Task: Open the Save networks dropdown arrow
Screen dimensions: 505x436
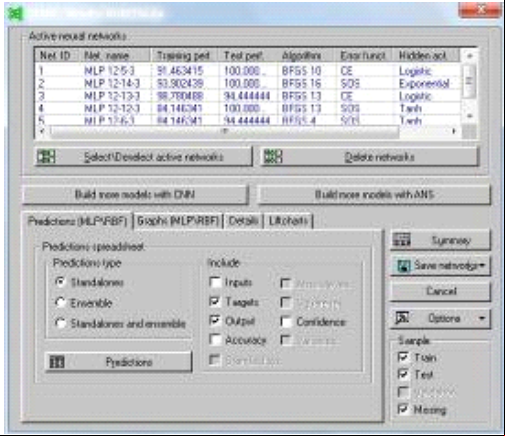Action: [x=483, y=266]
